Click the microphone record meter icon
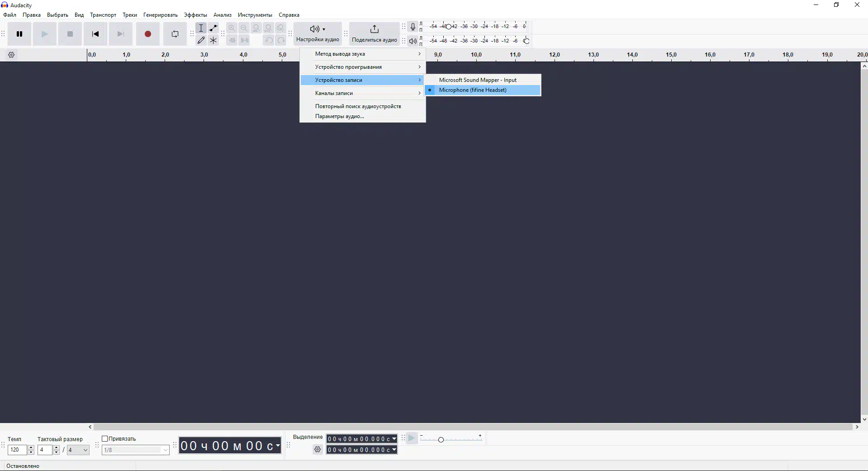The width and height of the screenshot is (868, 471). tap(413, 27)
